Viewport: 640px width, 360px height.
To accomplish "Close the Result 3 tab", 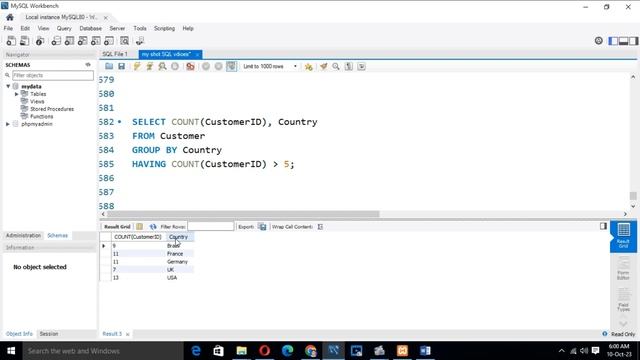I will tap(127, 334).
